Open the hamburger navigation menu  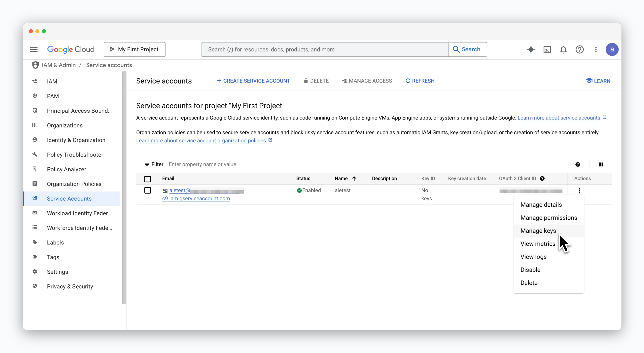(x=34, y=49)
